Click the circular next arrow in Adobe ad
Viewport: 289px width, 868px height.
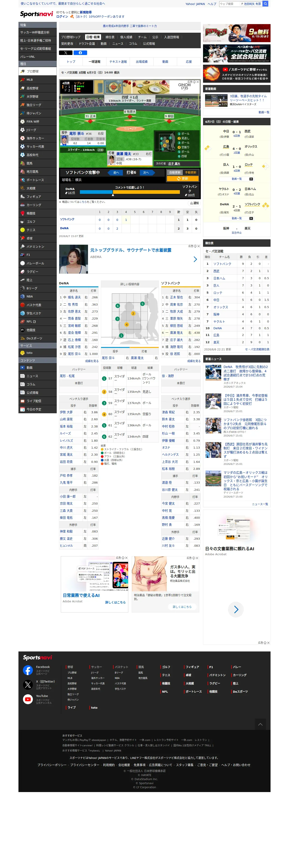[x=236, y=609]
